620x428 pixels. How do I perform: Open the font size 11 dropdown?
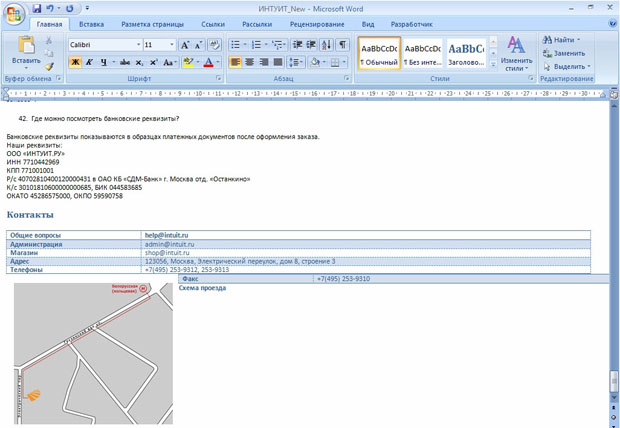[172, 45]
